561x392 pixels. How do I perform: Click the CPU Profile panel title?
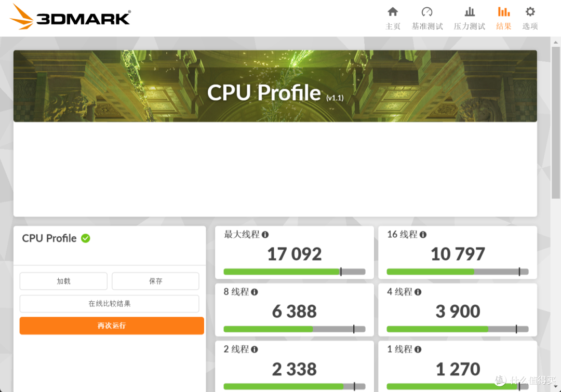point(49,238)
